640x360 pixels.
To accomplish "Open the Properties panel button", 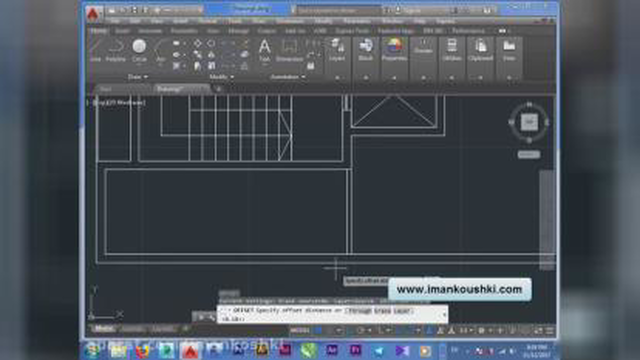I will (394, 50).
